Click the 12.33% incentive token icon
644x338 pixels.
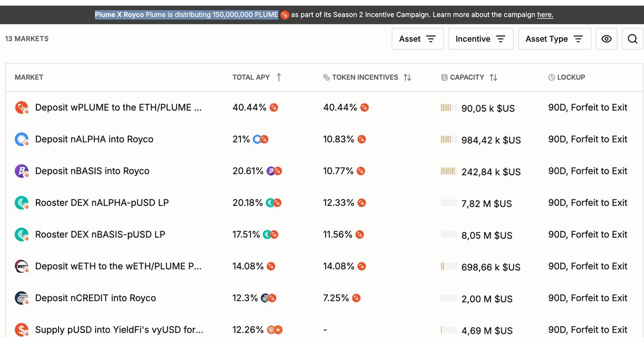362,203
